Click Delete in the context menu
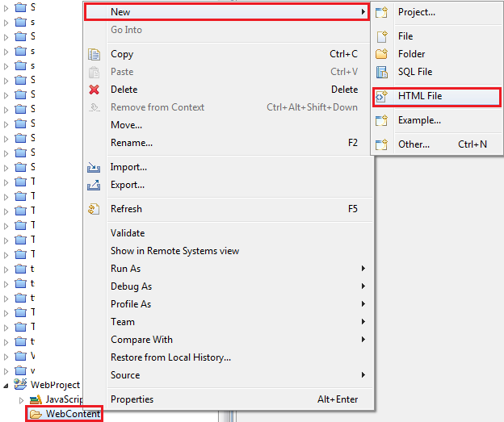This screenshot has height=422, width=504. click(x=227, y=90)
